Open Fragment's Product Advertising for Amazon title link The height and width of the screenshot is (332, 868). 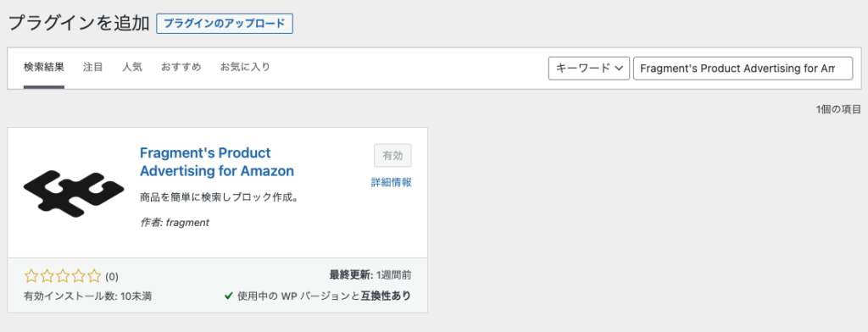tap(217, 162)
